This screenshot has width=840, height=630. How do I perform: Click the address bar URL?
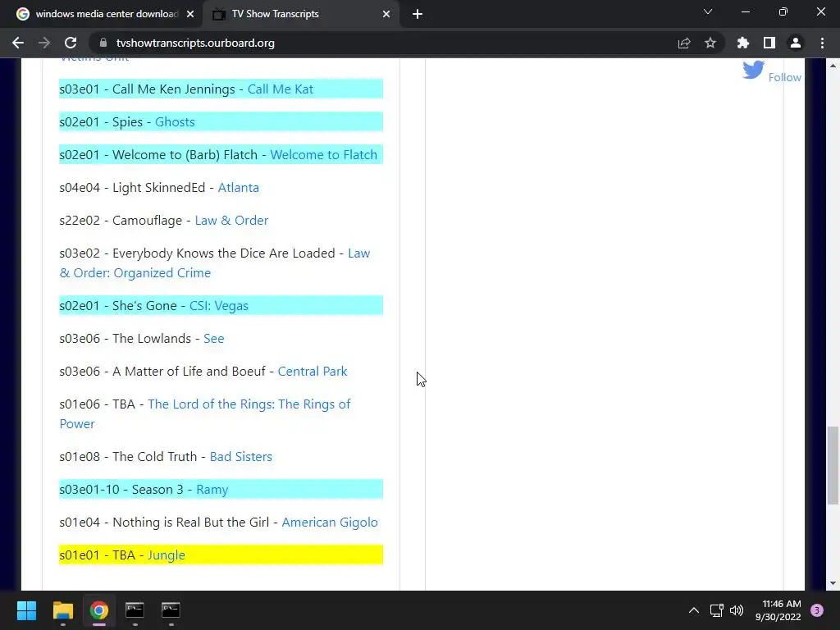[x=195, y=43]
